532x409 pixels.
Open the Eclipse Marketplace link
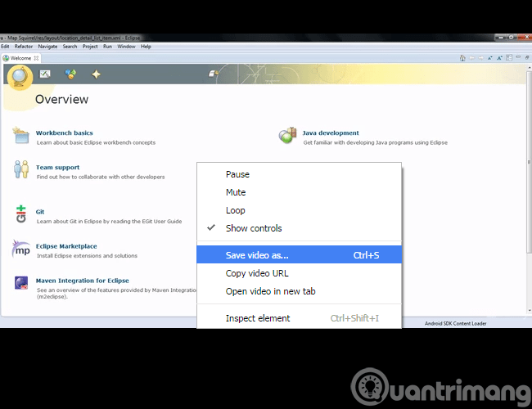click(x=66, y=246)
